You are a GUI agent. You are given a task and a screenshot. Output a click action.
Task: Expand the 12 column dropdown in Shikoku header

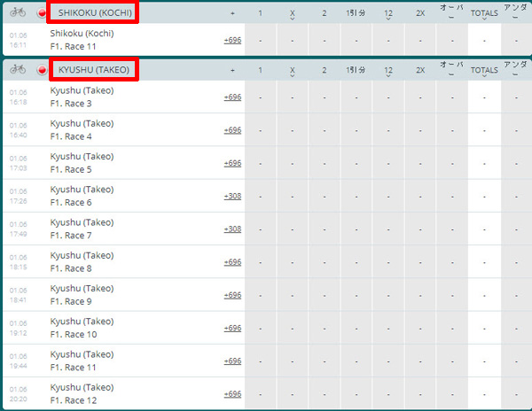tap(388, 14)
